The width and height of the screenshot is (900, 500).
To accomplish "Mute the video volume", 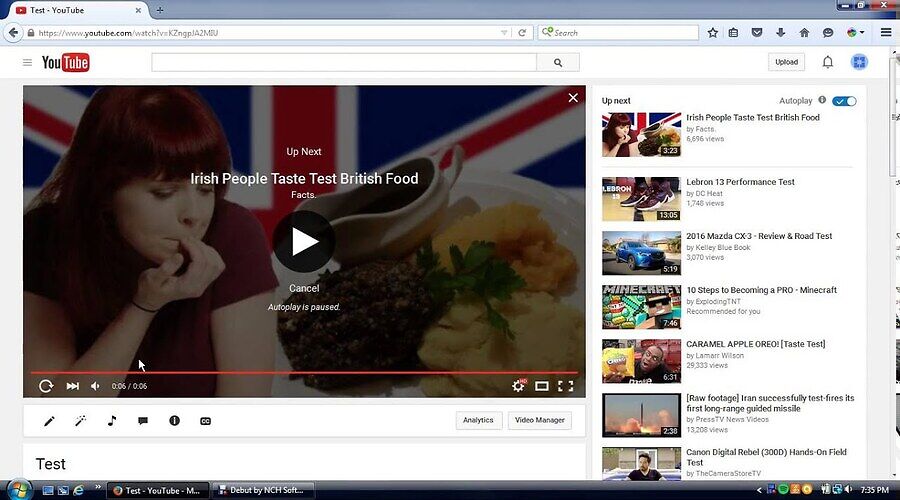I will click(x=96, y=386).
